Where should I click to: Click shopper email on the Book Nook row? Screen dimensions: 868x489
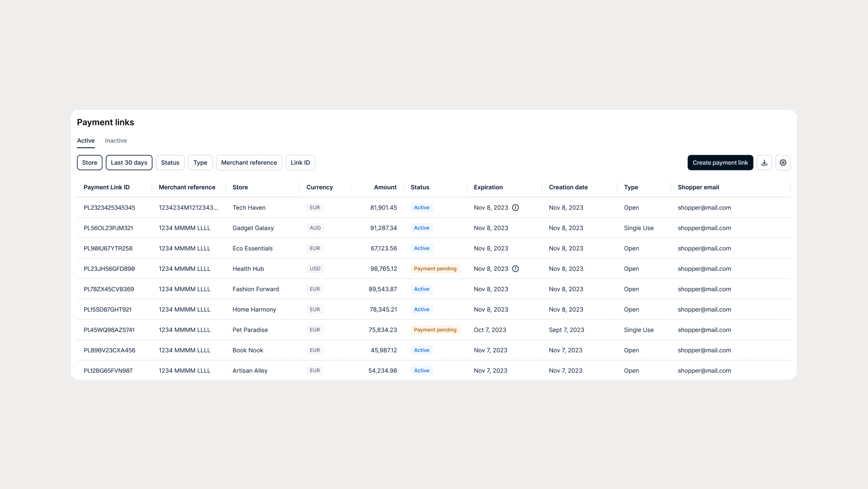pyautogui.click(x=704, y=350)
